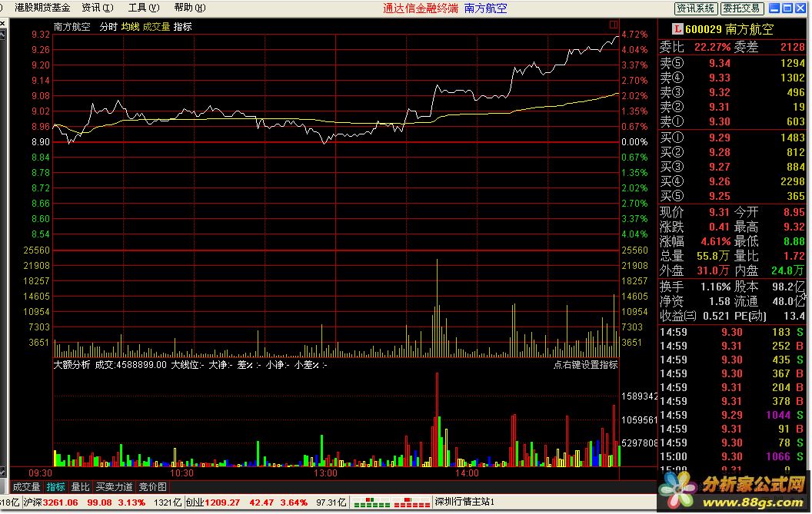The width and height of the screenshot is (812, 514).
Task: Minimize the application window
Action: coord(775,8)
